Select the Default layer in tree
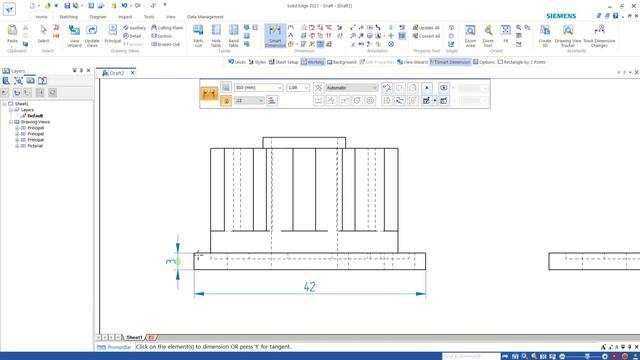Screen dimensions: 640x360 point(35,116)
